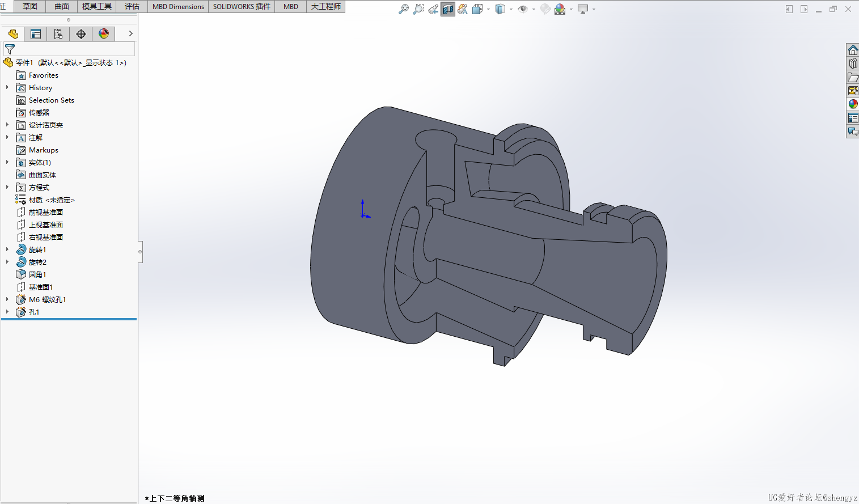Expand 实体(1) node arrow
The width and height of the screenshot is (859, 504).
point(7,162)
